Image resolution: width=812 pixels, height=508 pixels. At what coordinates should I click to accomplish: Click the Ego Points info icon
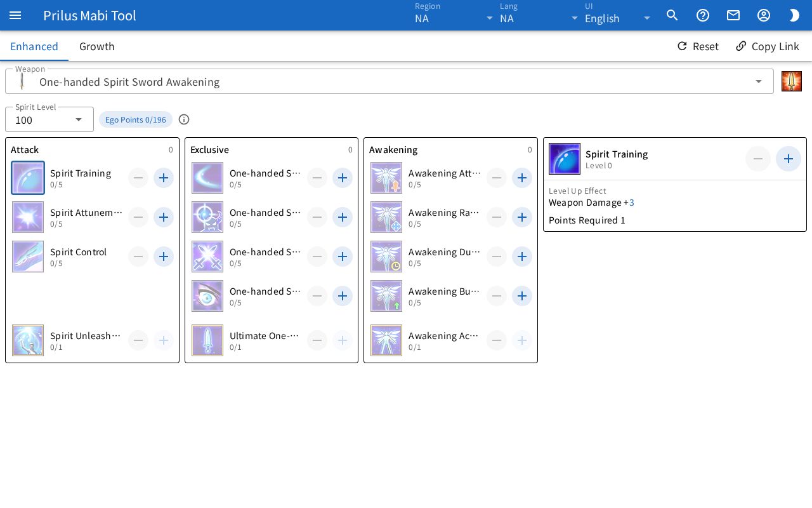184,119
